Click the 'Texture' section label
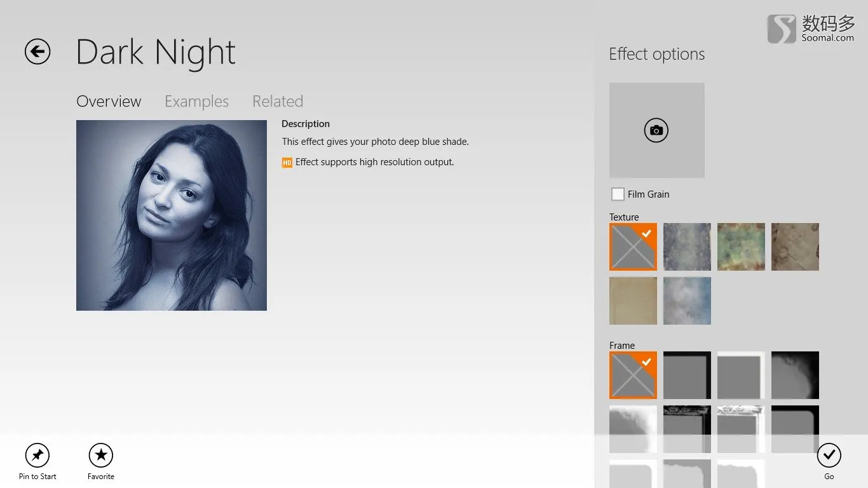The height and width of the screenshot is (488, 868). click(x=624, y=217)
